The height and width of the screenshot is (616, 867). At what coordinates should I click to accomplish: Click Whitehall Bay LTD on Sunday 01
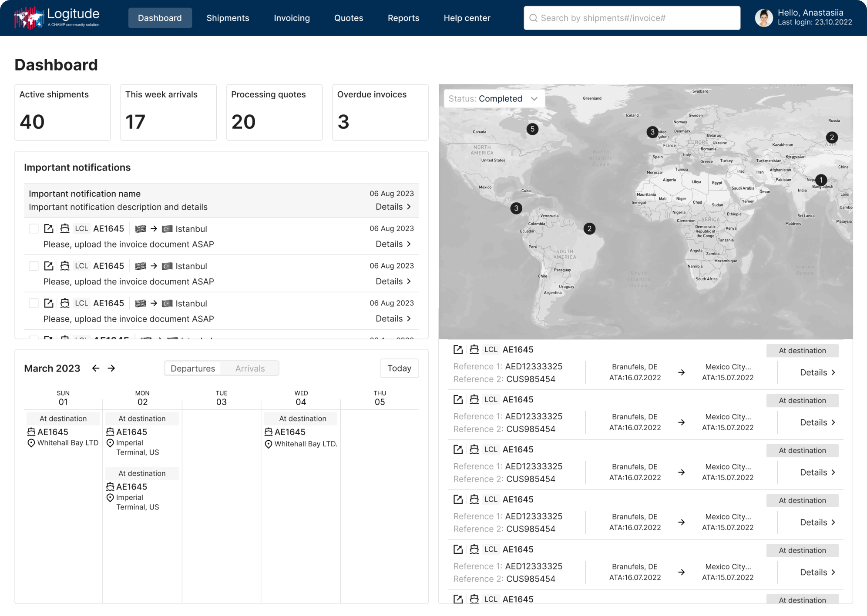(x=68, y=443)
